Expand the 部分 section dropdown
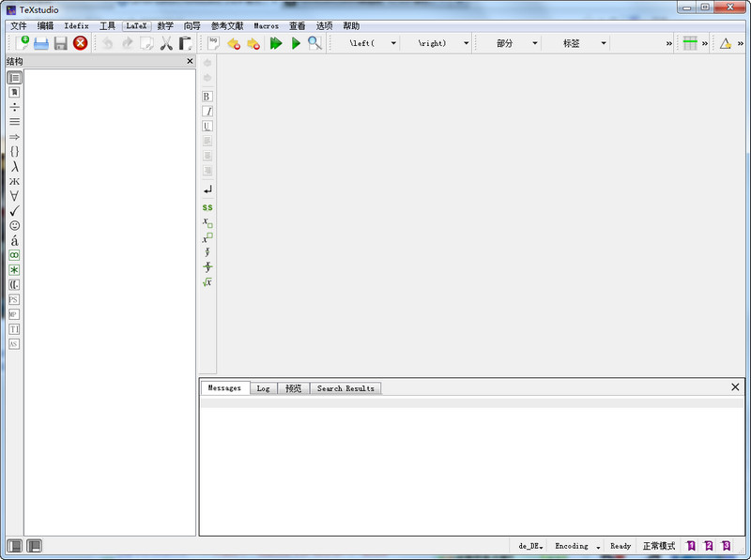The image size is (751, 560). [535, 42]
